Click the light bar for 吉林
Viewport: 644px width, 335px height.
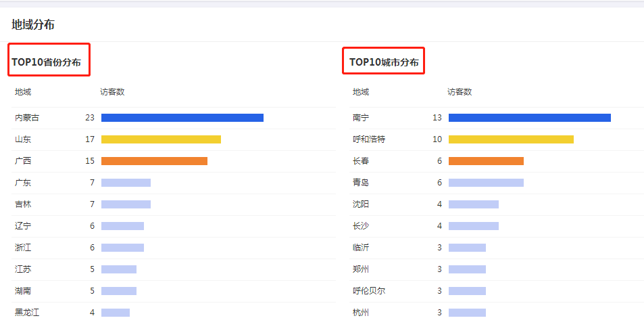(126, 204)
